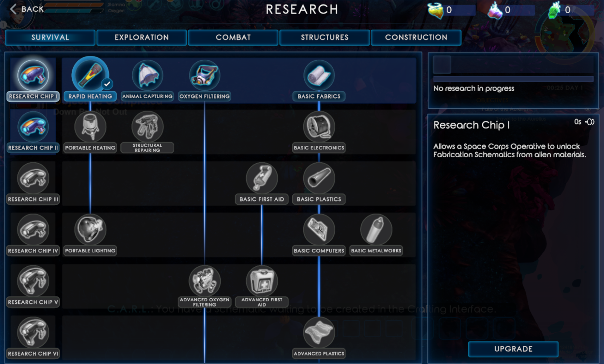This screenshot has height=364, width=604.
Task: Choose the Oxygen Filtering mask icon
Action: (204, 75)
